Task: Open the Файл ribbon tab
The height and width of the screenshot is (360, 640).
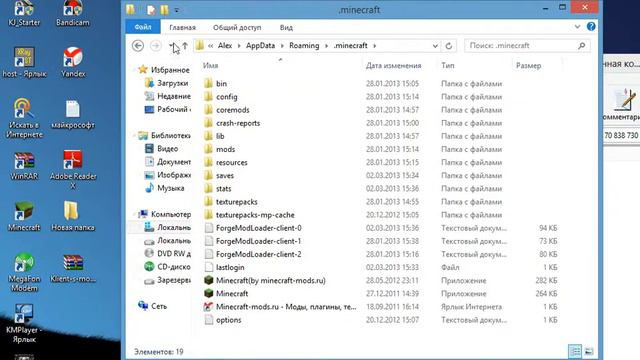Action: (143, 27)
